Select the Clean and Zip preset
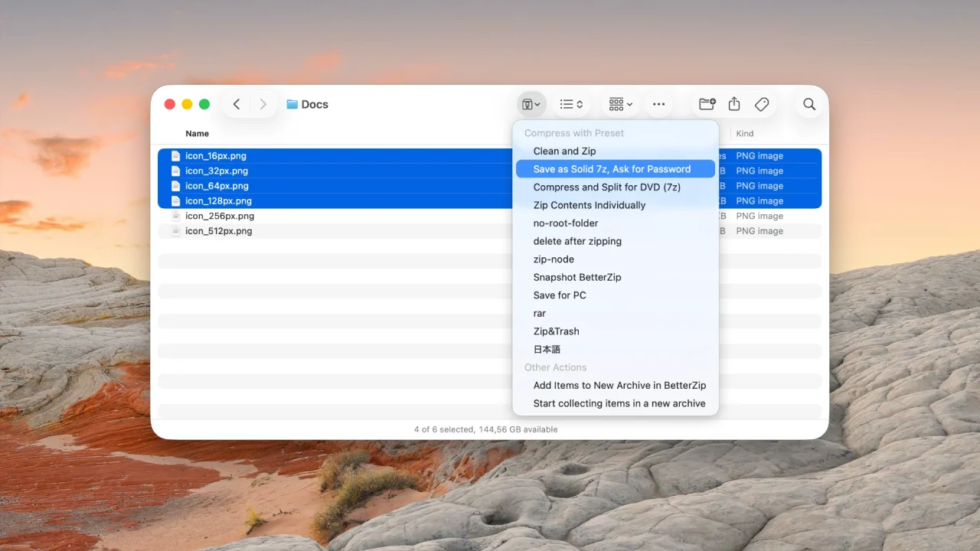The image size is (980, 551). 616,151
